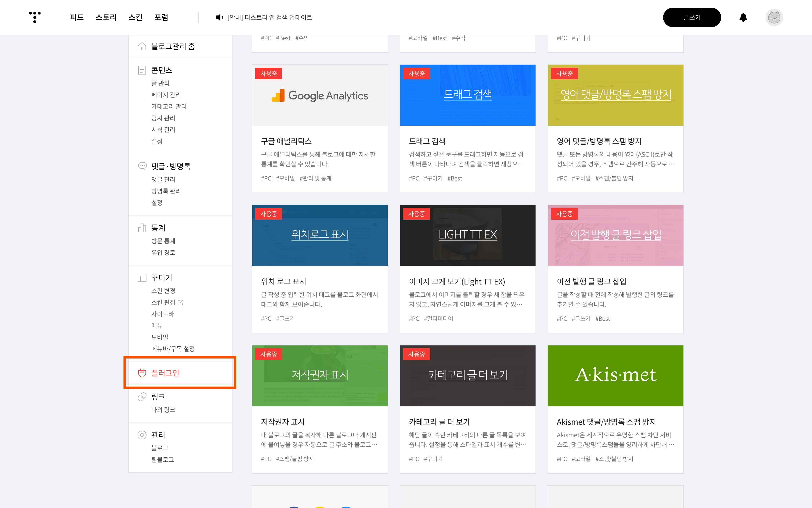Click 이미지 크게 보기(Light TT EX) title
Image resolution: width=812 pixels, height=508 pixels.
457,282
